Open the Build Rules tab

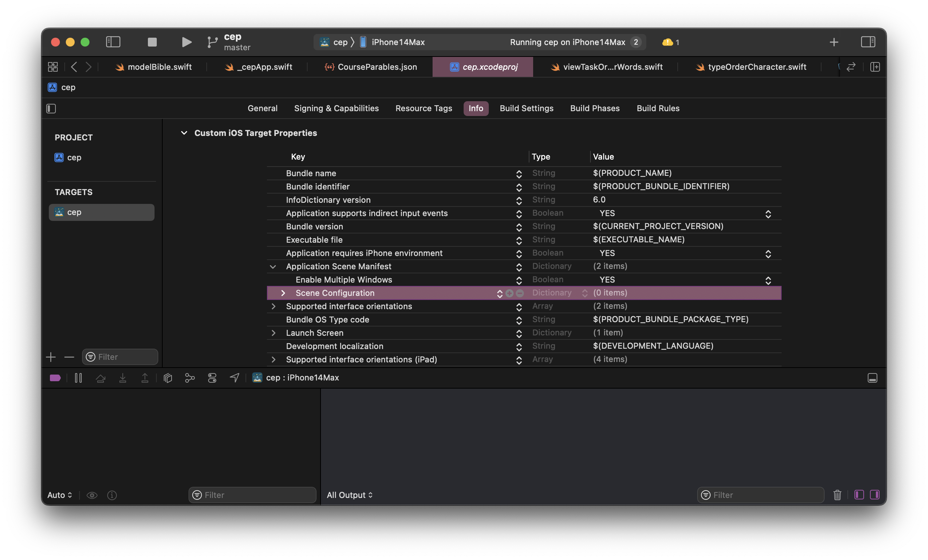click(658, 108)
